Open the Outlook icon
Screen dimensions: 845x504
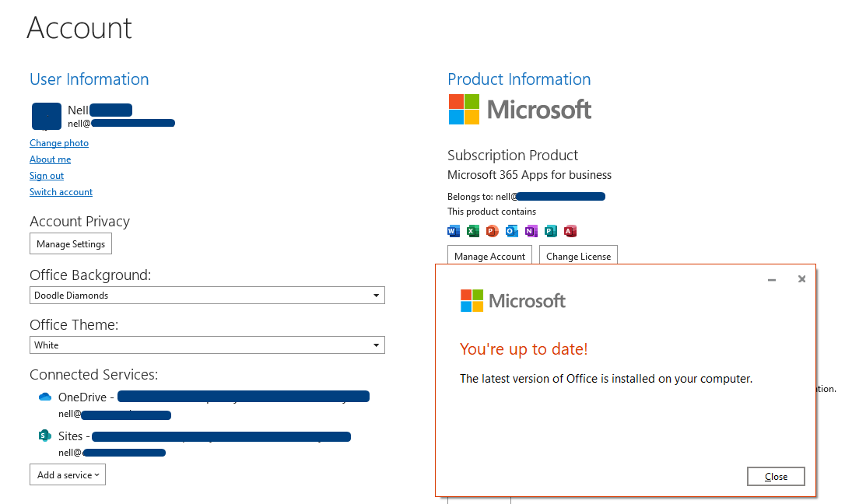[512, 231]
